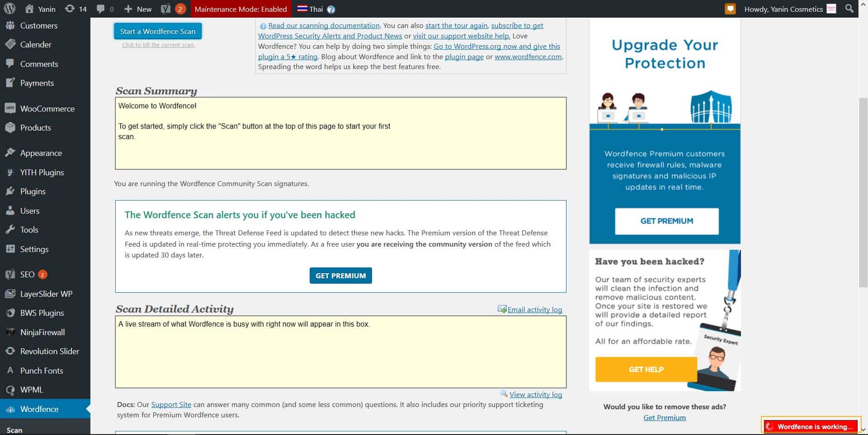Click the home icon beside Yanin

tap(29, 9)
